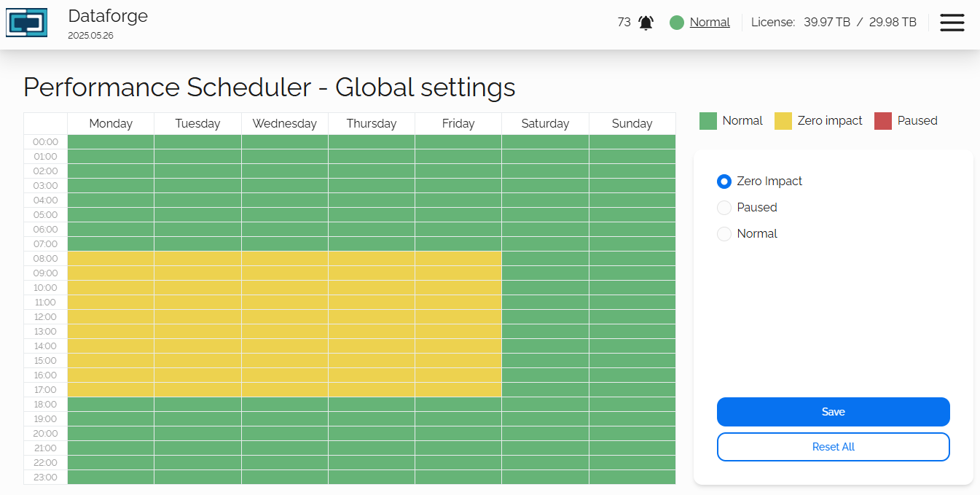The height and width of the screenshot is (495, 980).
Task: Click the green Normal legend swatch
Action: tap(708, 121)
